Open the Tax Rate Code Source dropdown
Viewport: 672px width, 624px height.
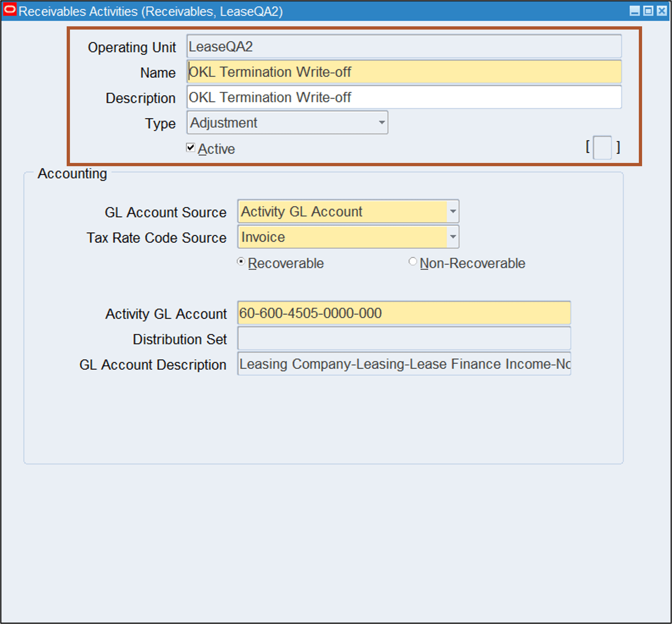click(x=453, y=237)
